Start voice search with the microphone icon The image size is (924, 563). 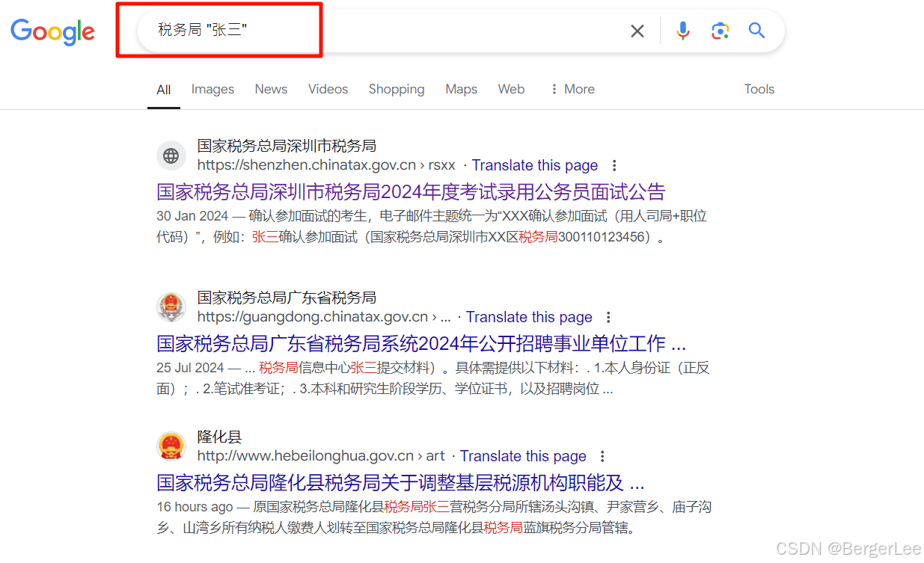pyautogui.click(x=682, y=31)
